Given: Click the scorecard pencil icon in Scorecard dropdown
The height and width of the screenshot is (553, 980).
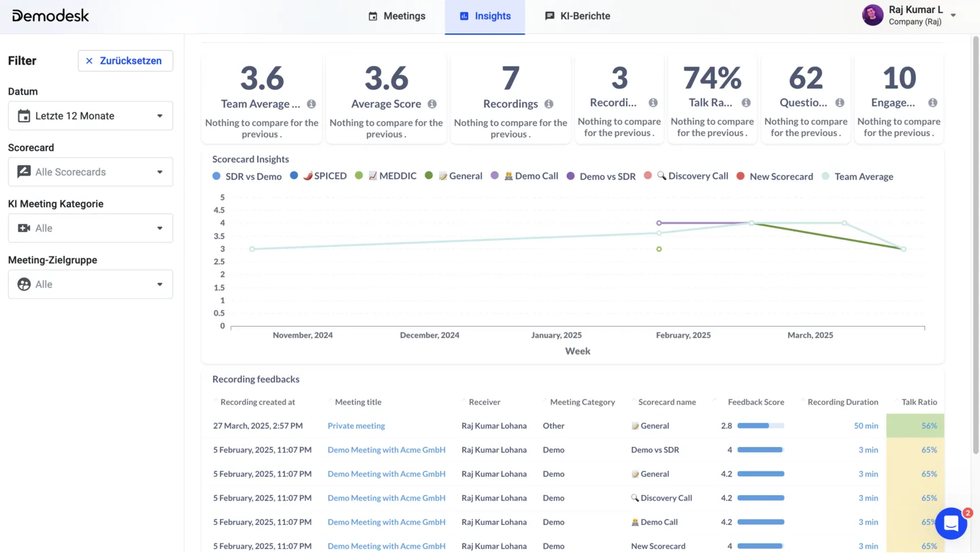Looking at the screenshot, I should pyautogui.click(x=24, y=172).
